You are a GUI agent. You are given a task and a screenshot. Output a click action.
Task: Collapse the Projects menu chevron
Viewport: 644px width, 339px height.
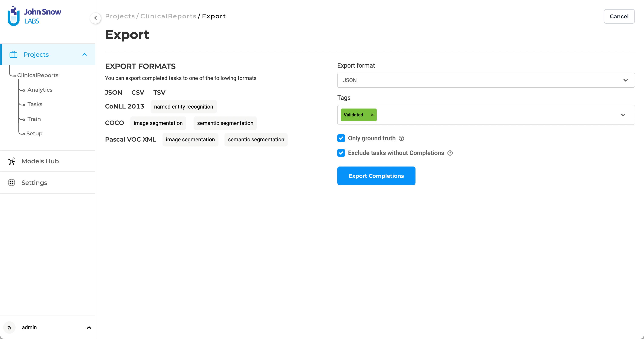coord(85,54)
